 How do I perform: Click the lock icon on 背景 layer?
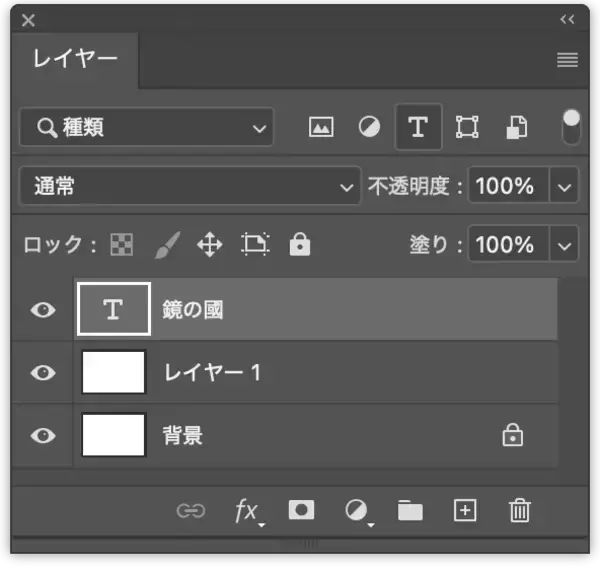tap(513, 435)
